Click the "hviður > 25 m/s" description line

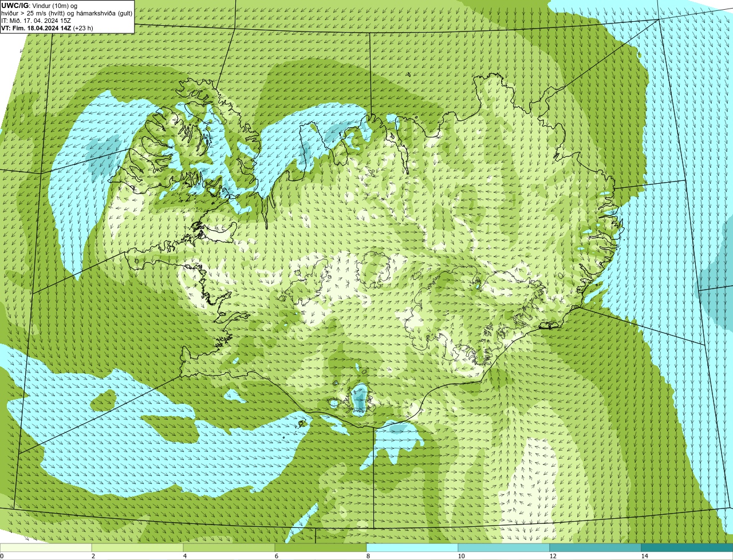point(66,13)
